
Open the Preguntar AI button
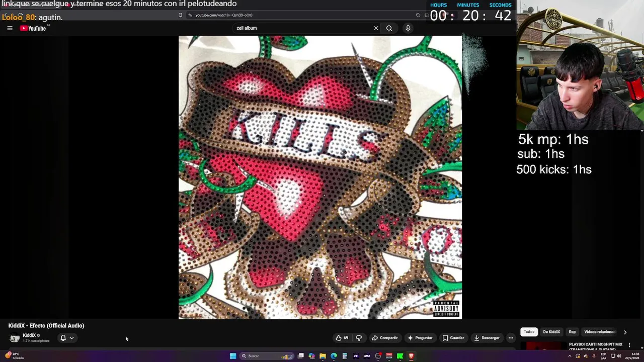click(x=420, y=338)
